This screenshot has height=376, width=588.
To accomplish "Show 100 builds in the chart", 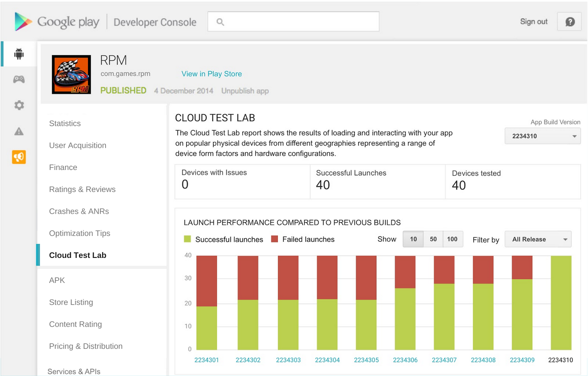I will click(x=452, y=239).
